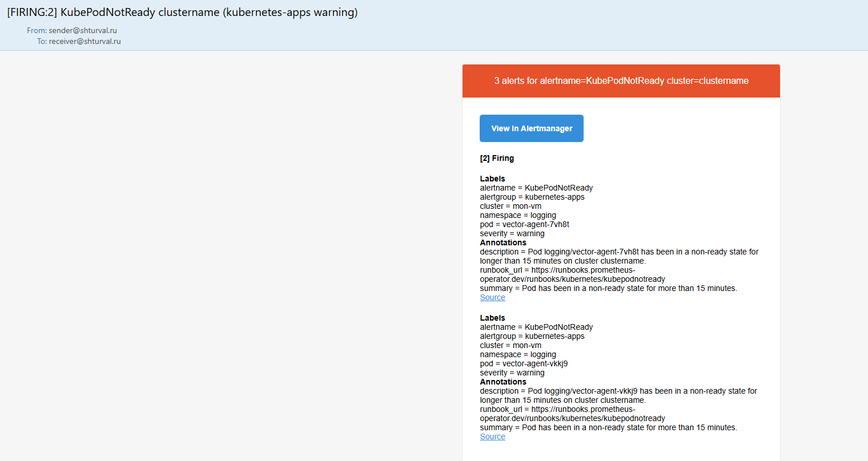Click the email subject line starting with [FIRING:2]
The height and width of the screenshot is (461, 868).
(x=182, y=13)
